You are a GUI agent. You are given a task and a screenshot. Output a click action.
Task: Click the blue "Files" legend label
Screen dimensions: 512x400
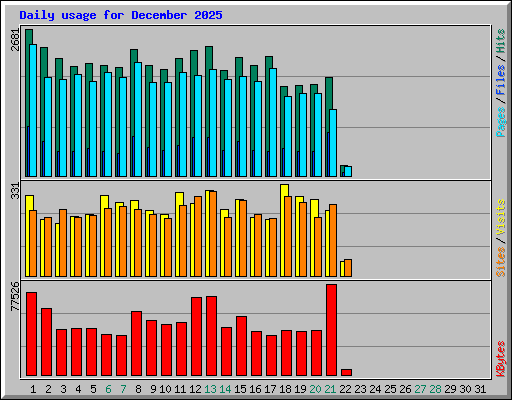pyautogui.click(x=501, y=80)
